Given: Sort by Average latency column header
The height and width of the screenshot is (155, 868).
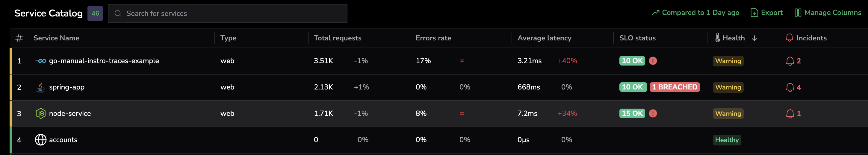Looking at the screenshot, I should click(545, 38).
